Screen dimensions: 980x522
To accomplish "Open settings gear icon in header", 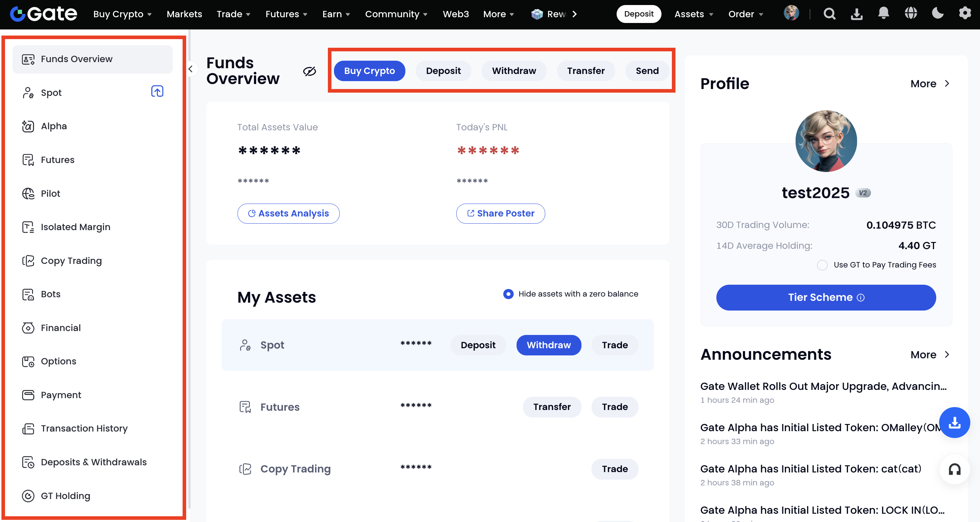I will click(x=965, y=14).
